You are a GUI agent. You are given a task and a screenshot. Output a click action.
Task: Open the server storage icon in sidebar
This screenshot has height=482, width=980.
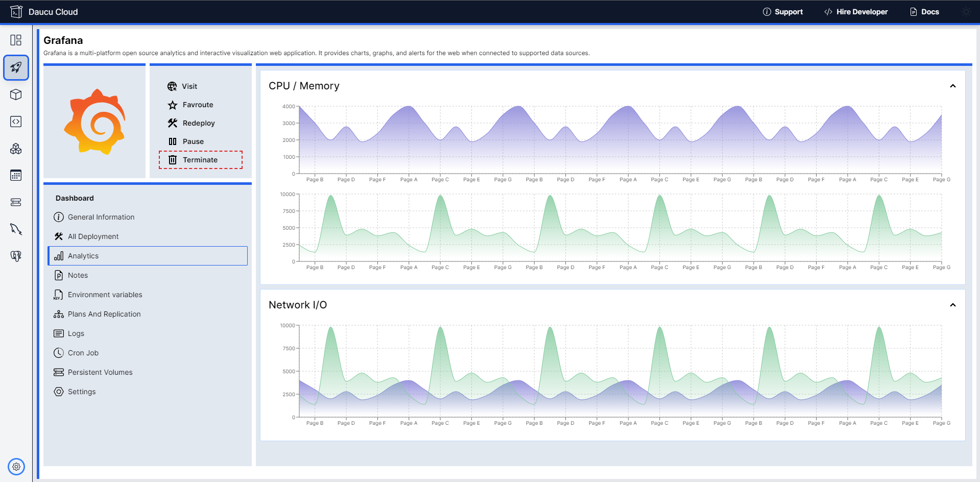click(16, 202)
